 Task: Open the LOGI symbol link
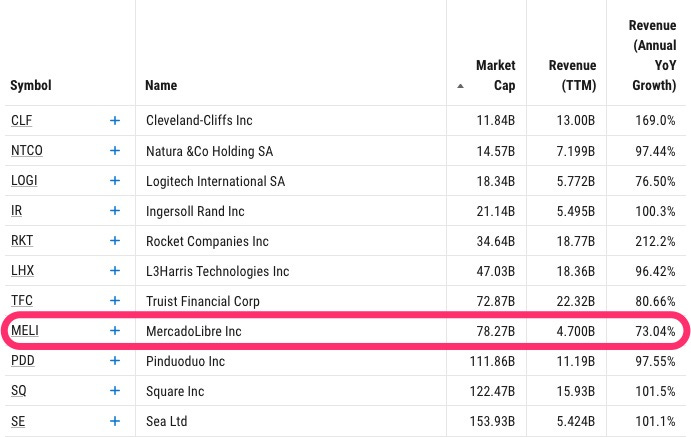tap(24, 180)
